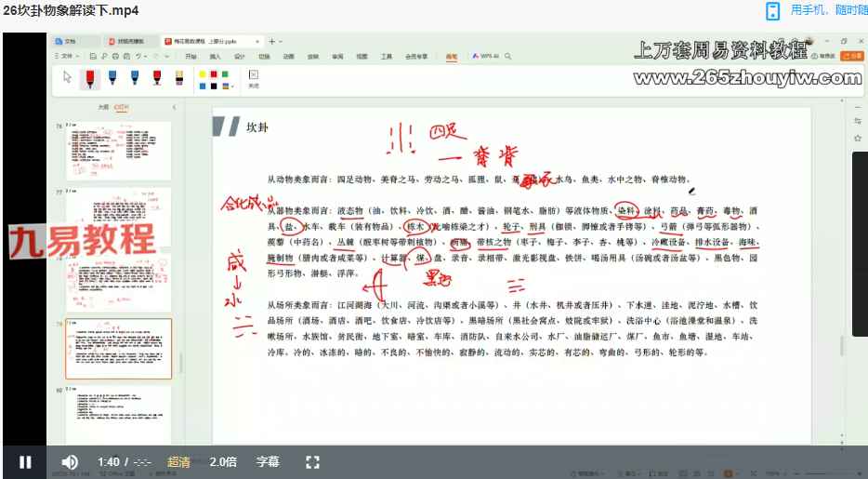Screen dimensions: 868x479
Task: Click 关闭 to close ink toolbar
Action: pos(253,79)
